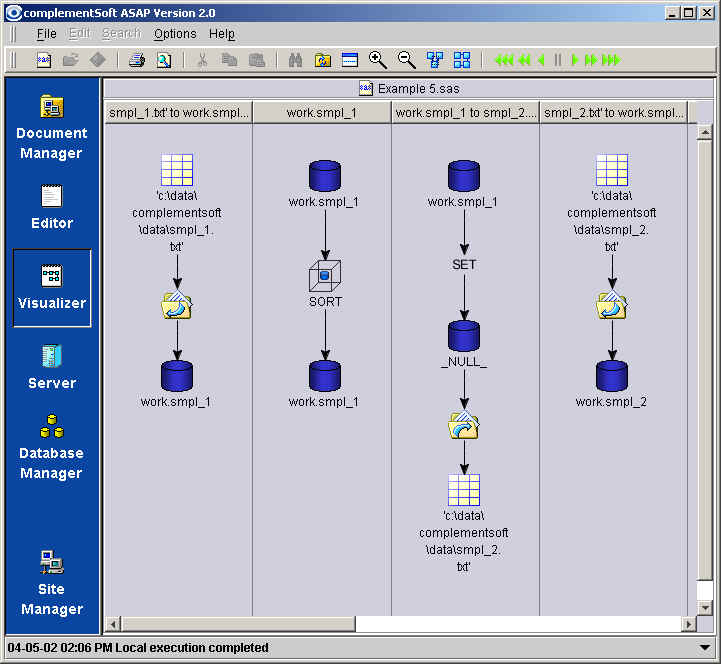Click the single step back arrow
This screenshot has height=664, width=721.
click(541, 60)
